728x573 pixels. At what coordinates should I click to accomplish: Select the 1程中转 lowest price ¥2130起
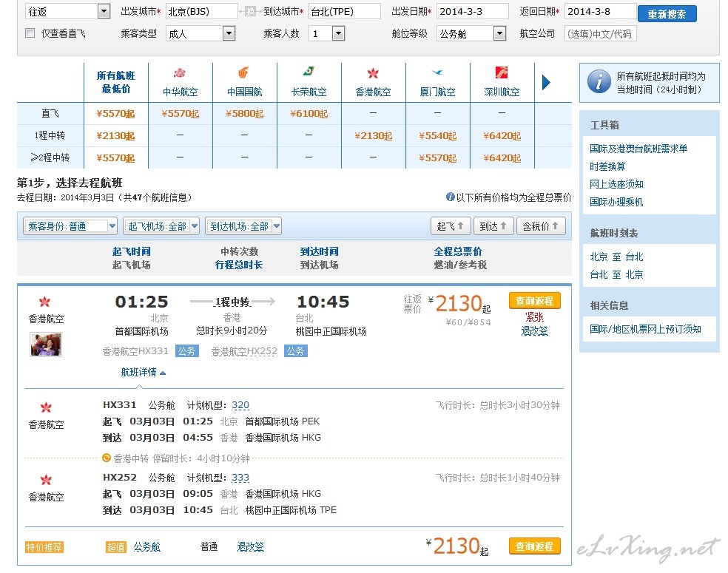(x=115, y=135)
